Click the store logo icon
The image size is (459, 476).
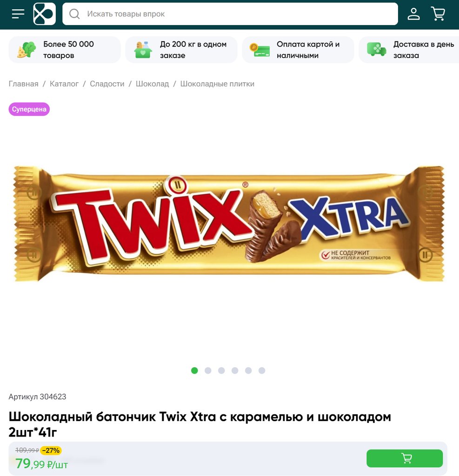point(44,14)
